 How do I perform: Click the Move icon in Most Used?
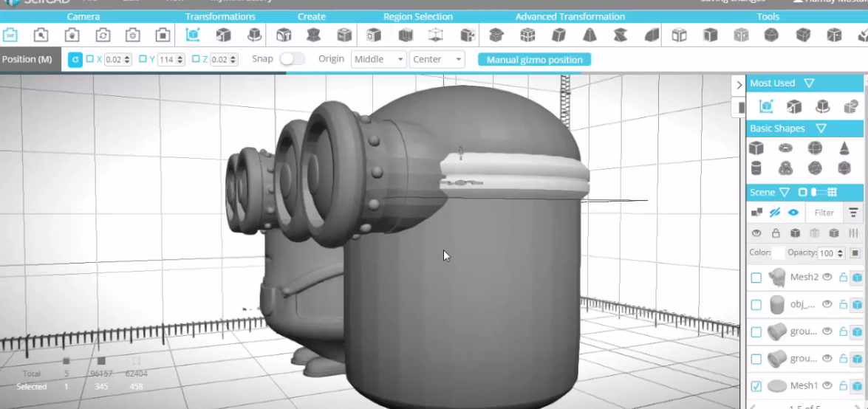click(x=765, y=106)
